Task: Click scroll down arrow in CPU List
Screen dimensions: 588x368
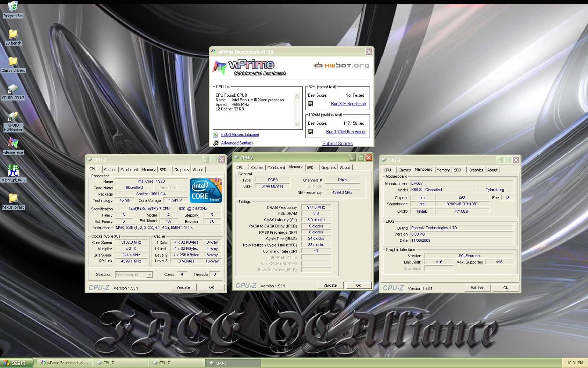Action: [297, 124]
